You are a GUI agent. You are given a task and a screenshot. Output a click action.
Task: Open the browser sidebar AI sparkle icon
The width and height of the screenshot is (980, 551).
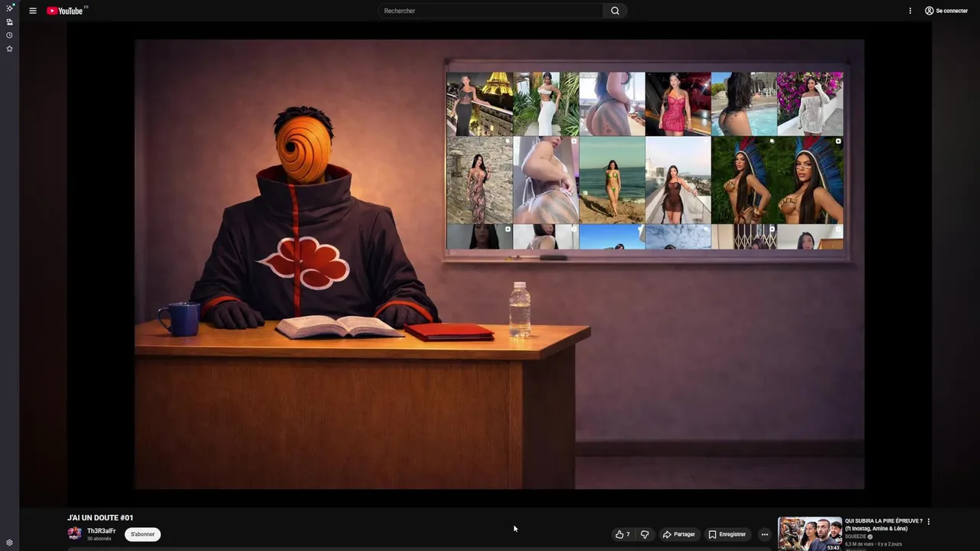pos(9,8)
